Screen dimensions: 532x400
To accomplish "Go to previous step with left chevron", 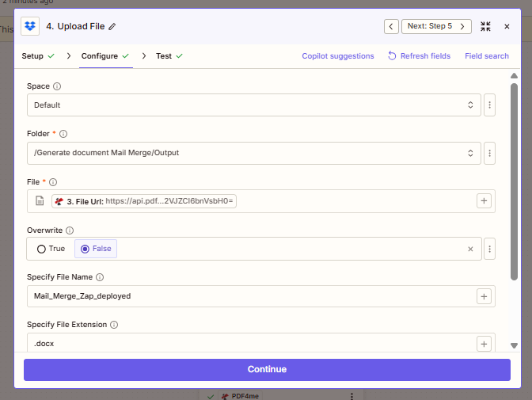I will coord(391,26).
